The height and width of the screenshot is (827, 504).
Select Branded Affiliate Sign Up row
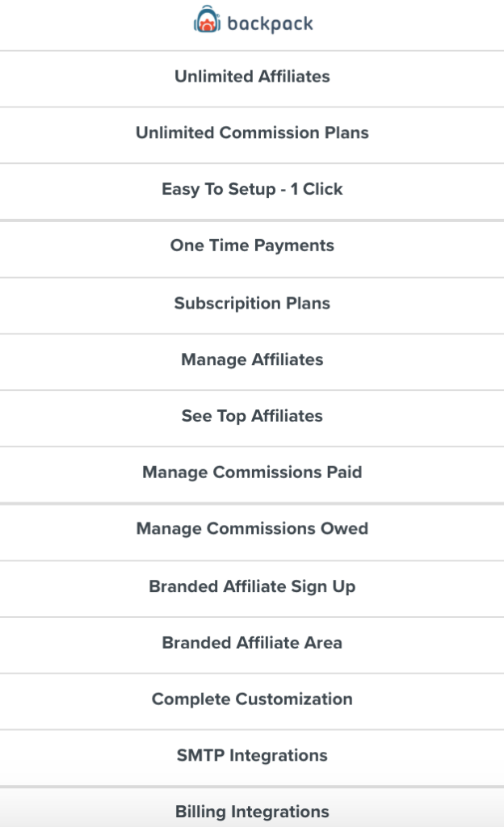(x=252, y=589)
